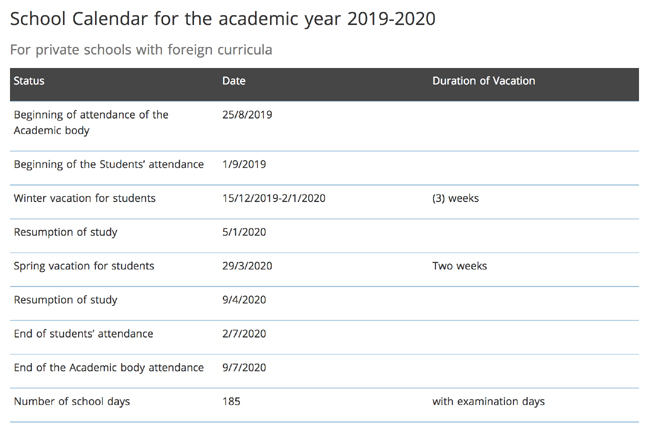Select the 25/8/2019 date cell

pyautogui.click(x=247, y=115)
